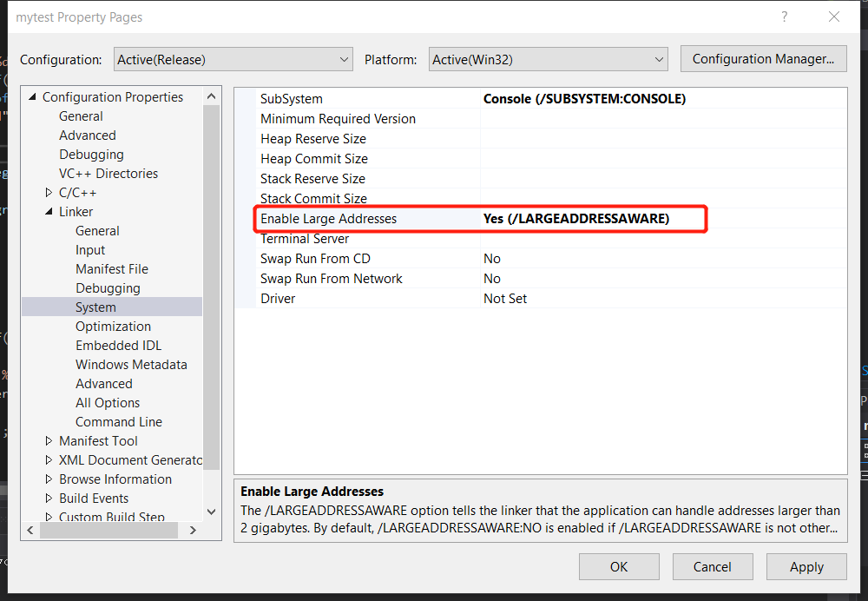The image size is (868, 601).
Task: Open the Configuration Manager dialog
Action: [763, 58]
